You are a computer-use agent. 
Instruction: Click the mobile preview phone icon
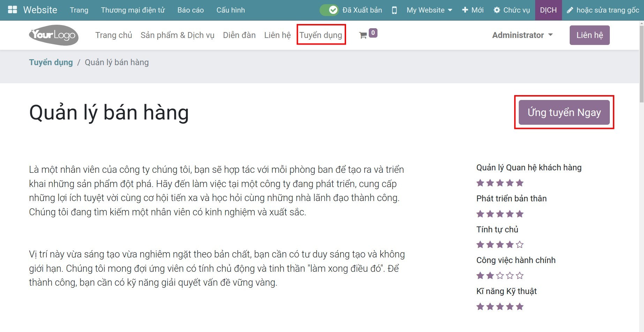394,10
